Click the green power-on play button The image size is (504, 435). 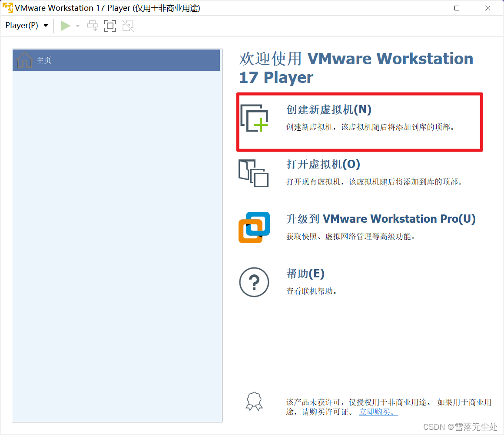pyautogui.click(x=66, y=26)
